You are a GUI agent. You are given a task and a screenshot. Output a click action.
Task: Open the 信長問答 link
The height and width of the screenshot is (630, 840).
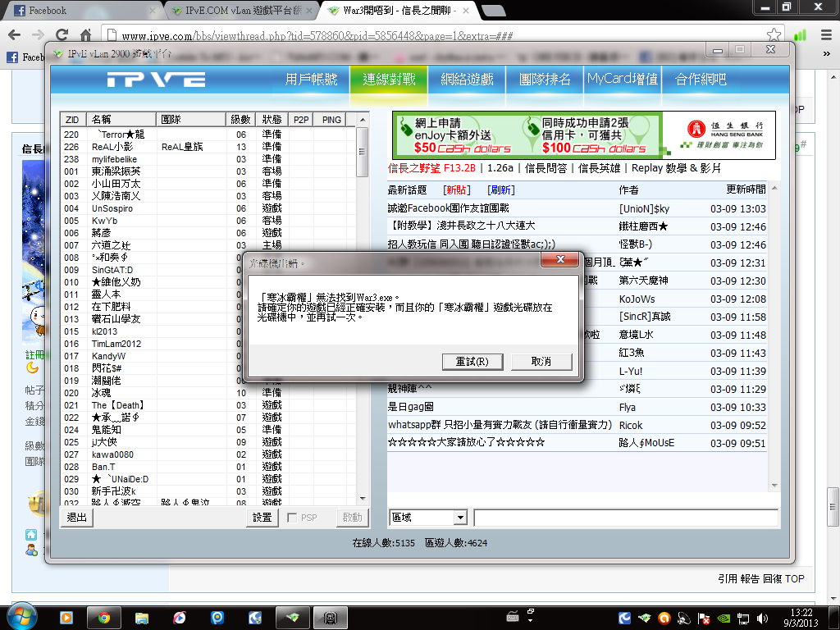click(547, 168)
